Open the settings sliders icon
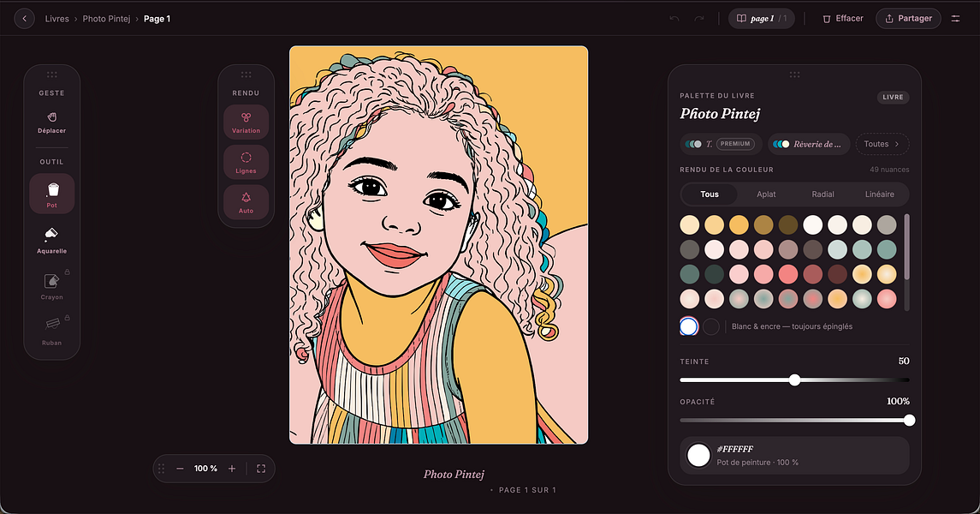Viewport: 980px width, 514px height. click(x=956, y=19)
